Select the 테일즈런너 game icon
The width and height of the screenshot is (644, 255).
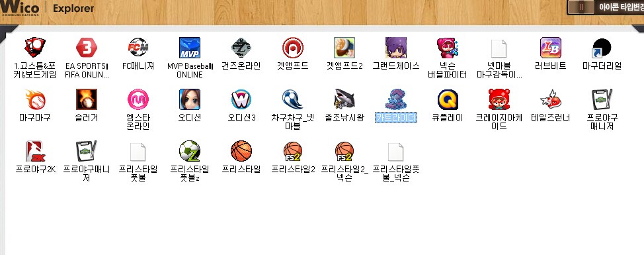(x=551, y=99)
